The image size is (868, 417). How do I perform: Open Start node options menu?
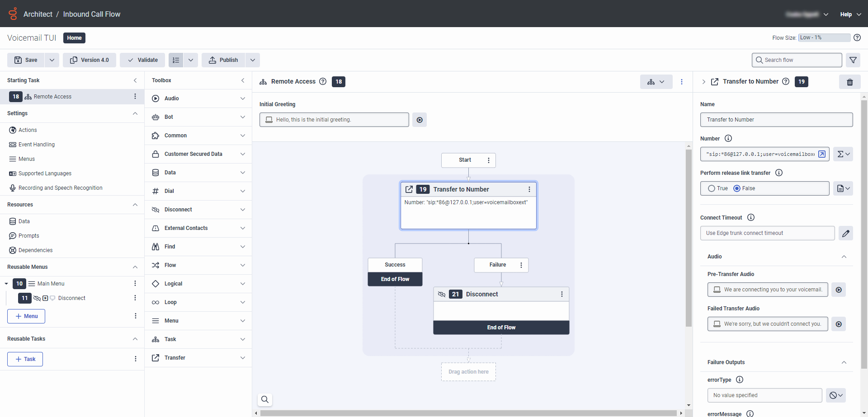tap(489, 160)
